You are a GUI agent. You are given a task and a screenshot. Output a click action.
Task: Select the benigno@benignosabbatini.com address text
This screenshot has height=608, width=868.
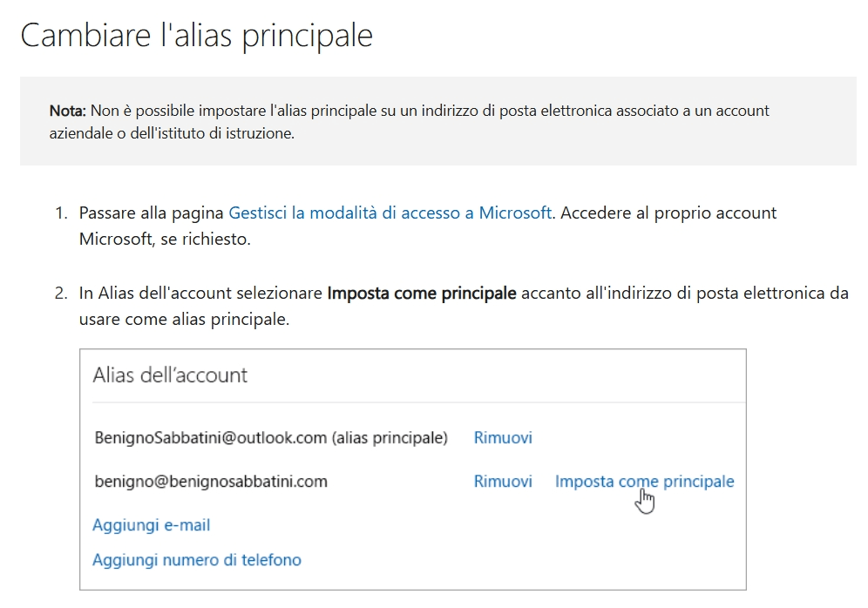(x=211, y=482)
